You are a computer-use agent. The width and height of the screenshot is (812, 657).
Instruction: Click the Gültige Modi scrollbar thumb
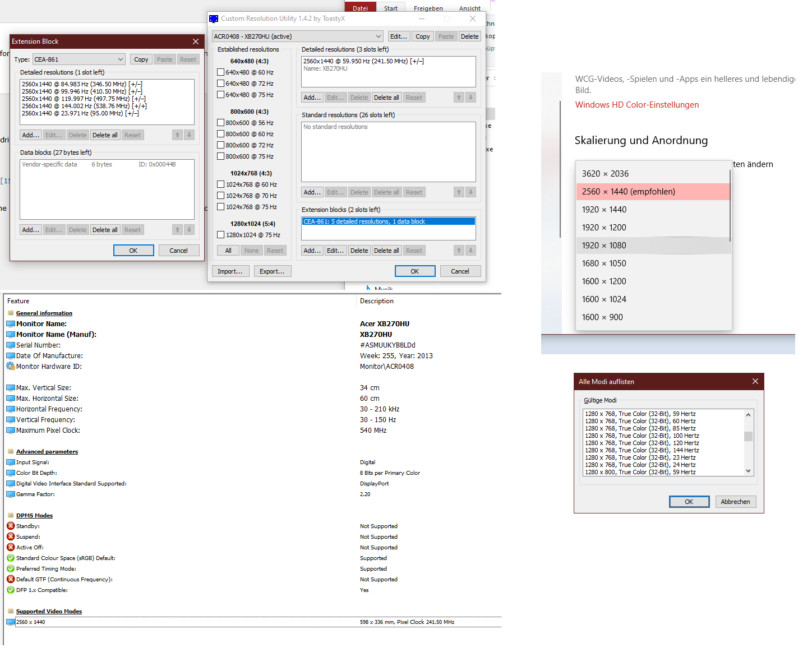coord(748,436)
